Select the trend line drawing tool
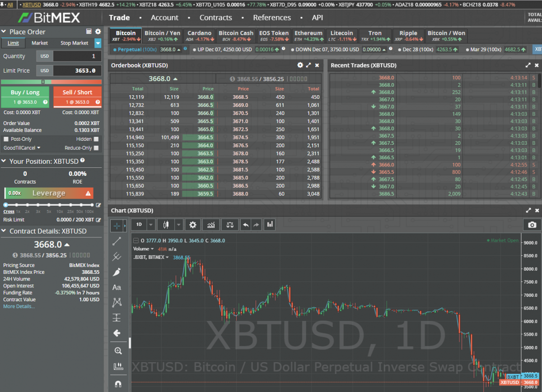This screenshot has width=542, height=392. pos(117,241)
